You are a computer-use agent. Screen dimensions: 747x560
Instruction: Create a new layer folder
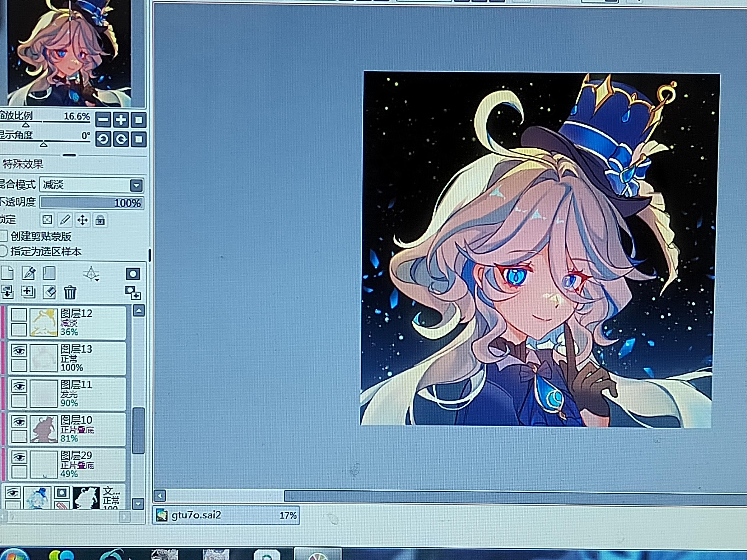[49, 273]
